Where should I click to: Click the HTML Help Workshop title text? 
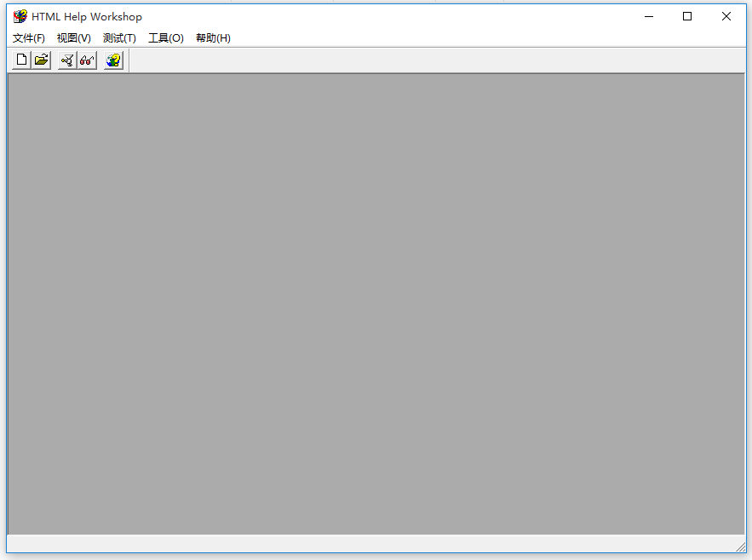click(84, 15)
